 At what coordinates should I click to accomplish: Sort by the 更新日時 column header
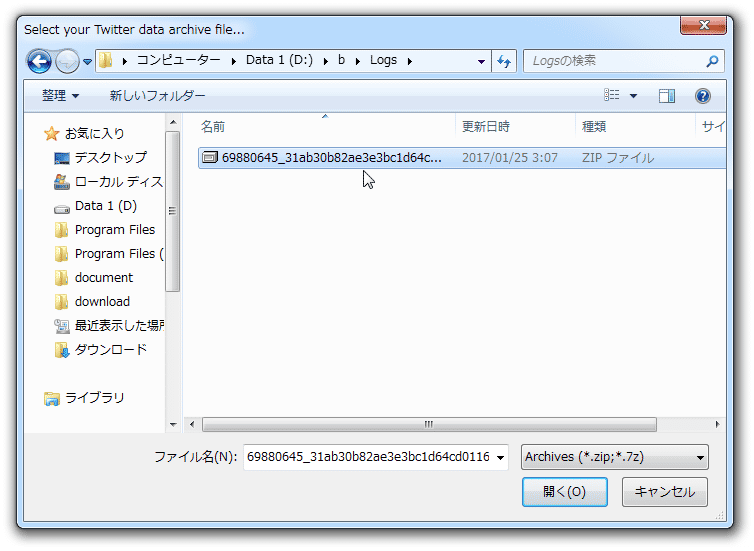click(486, 126)
